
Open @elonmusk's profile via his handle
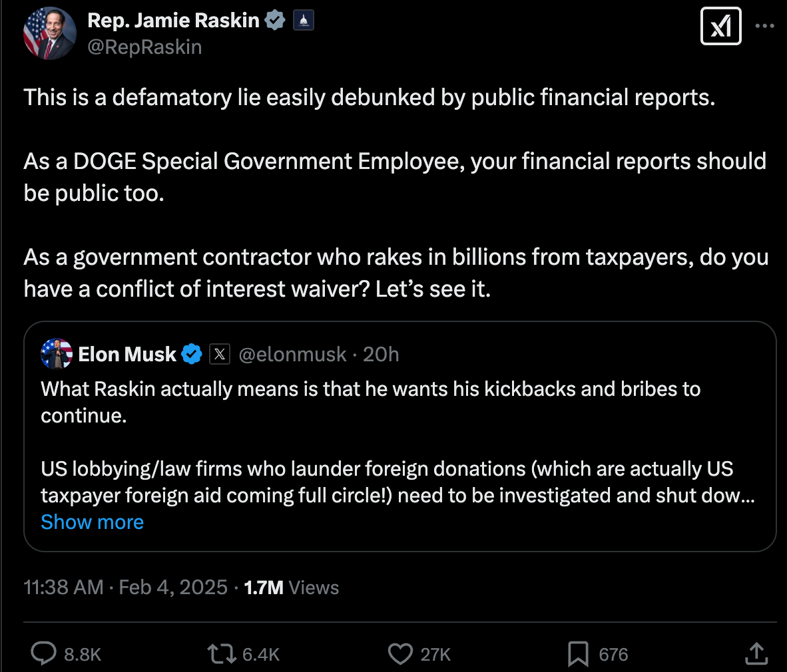point(292,354)
